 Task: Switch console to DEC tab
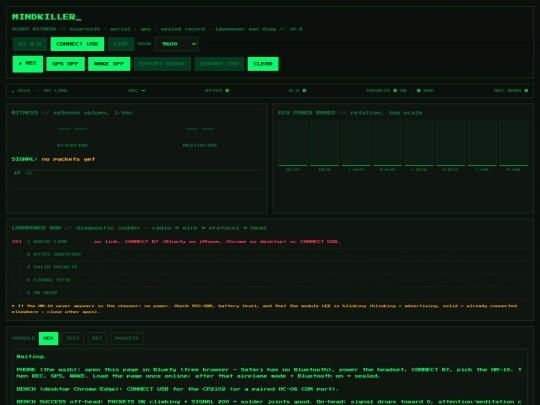97,338
